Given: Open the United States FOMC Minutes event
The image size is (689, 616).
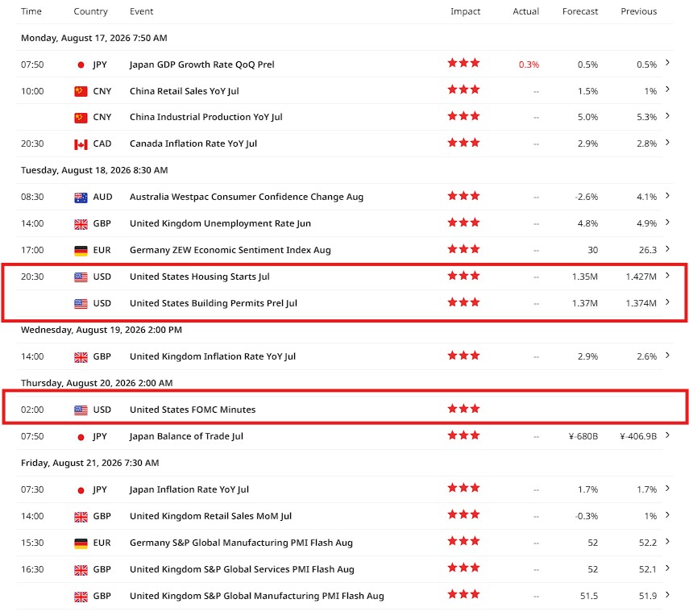Looking at the screenshot, I should (x=193, y=410).
